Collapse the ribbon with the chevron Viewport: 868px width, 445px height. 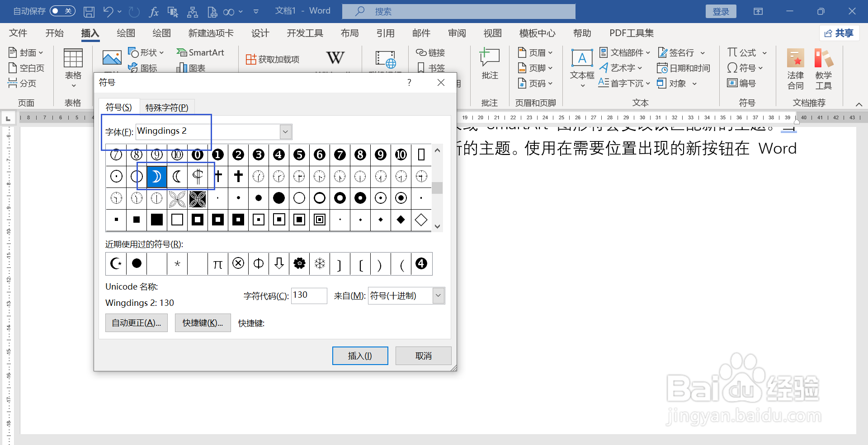click(x=859, y=104)
